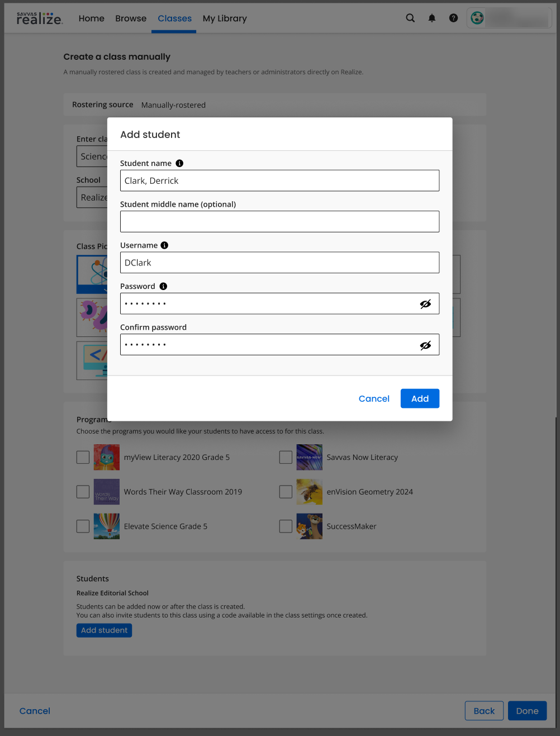The image size is (560, 736).
Task: Click the Savvas Realize logo
Action: tap(40, 18)
